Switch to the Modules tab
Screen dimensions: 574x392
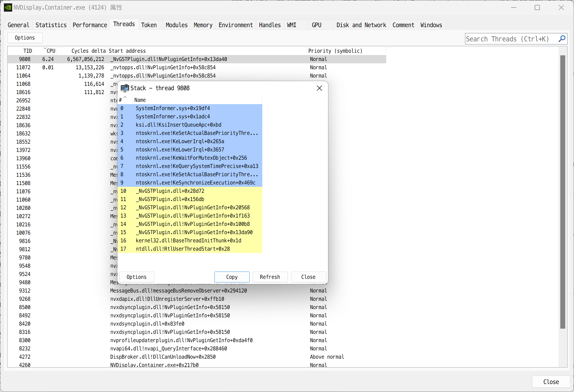coord(176,25)
